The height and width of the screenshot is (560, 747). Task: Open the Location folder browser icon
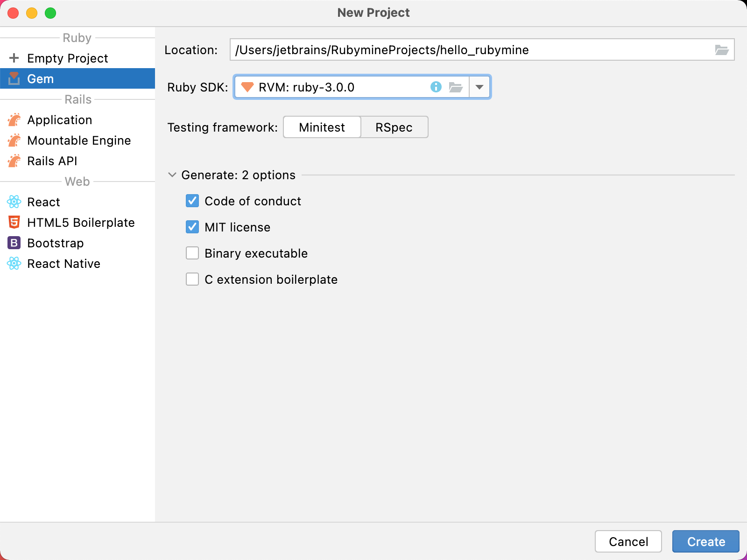(x=722, y=49)
